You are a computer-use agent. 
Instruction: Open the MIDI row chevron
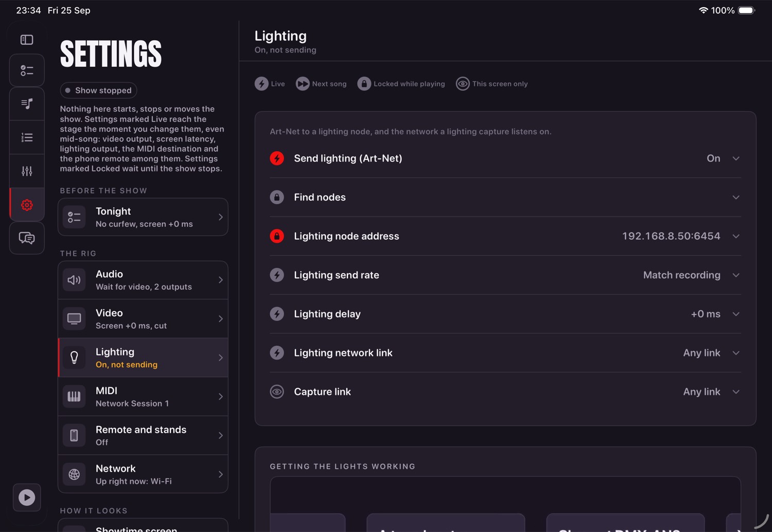tap(220, 397)
